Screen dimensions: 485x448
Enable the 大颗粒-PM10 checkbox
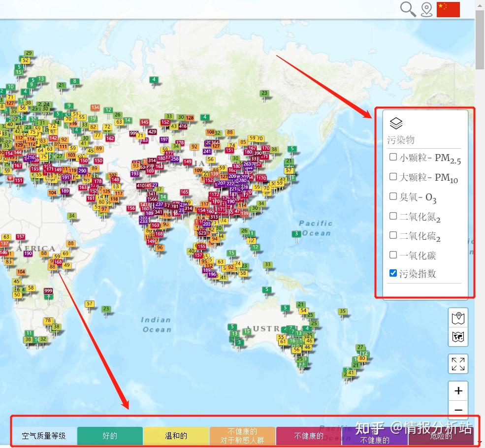tap(393, 176)
